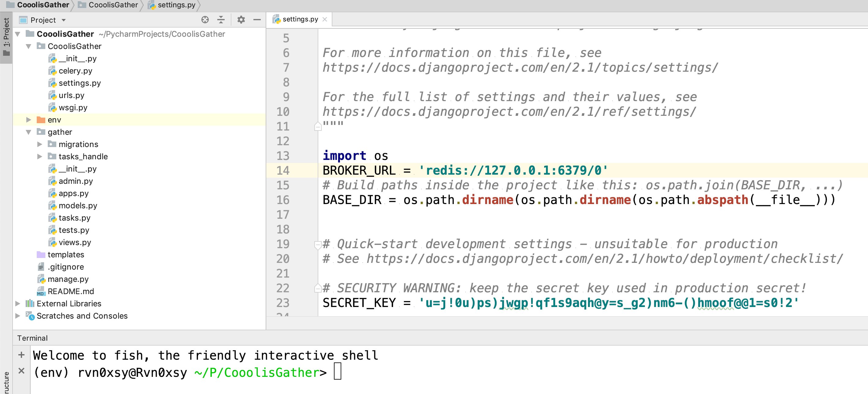
Task: Select wsgi.py in the project tree
Action: click(x=73, y=108)
